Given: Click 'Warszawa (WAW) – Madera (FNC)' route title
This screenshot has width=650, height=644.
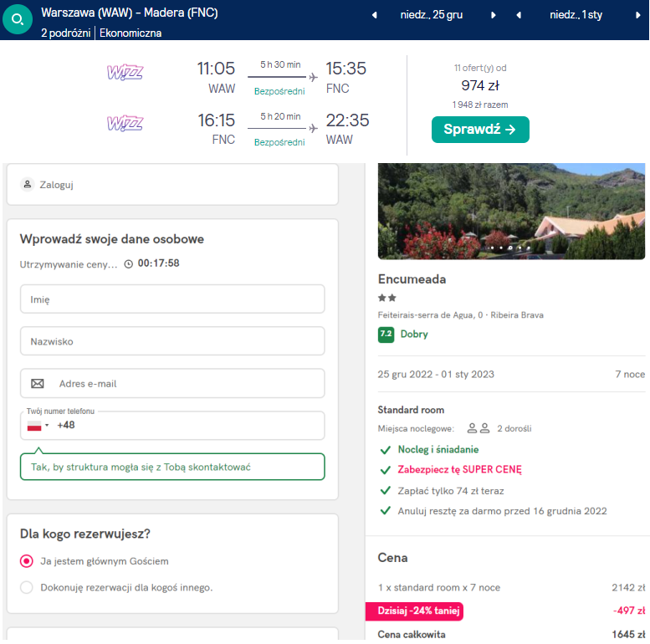Looking at the screenshot, I should click(x=130, y=13).
